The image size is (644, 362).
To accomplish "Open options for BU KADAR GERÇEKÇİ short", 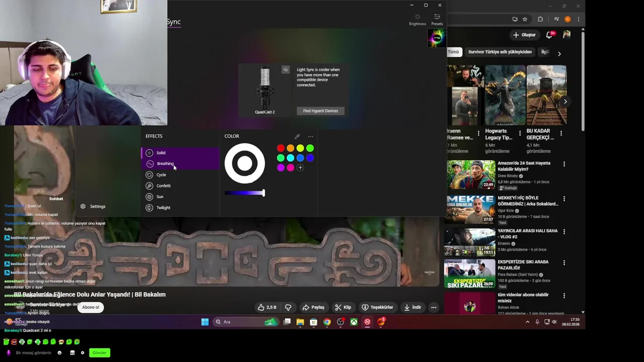I will 560,133.
